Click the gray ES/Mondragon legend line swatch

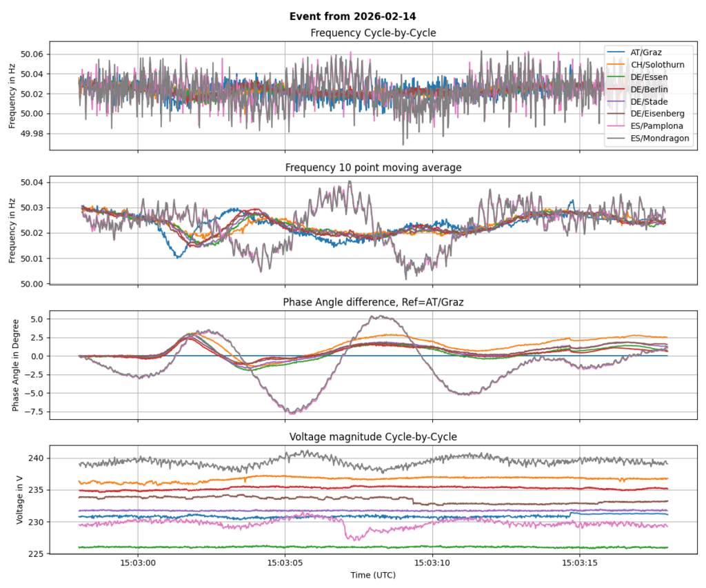tap(616, 139)
